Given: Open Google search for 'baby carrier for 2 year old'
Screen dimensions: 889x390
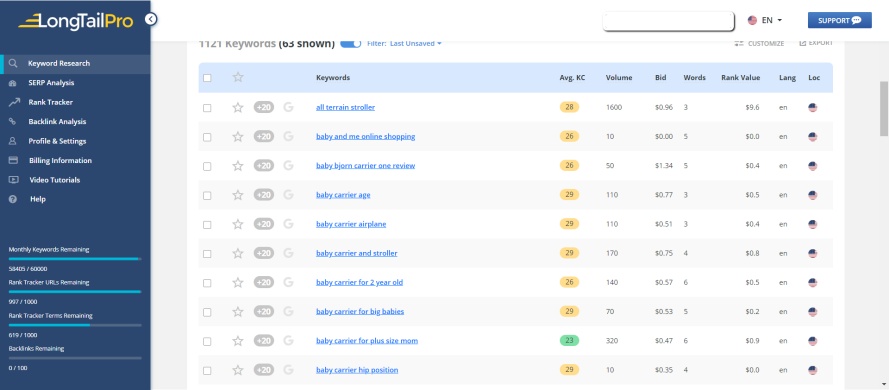Looking at the screenshot, I should tap(288, 282).
